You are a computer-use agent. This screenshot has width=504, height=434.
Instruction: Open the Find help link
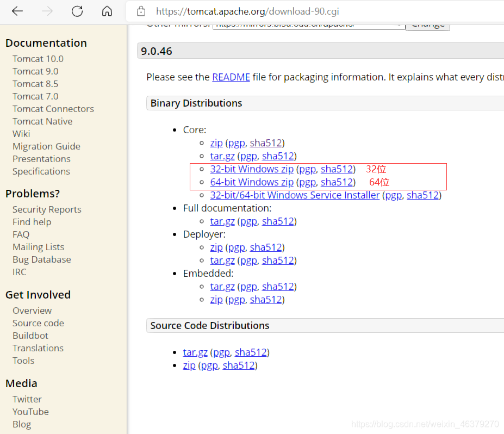click(32, 222)
